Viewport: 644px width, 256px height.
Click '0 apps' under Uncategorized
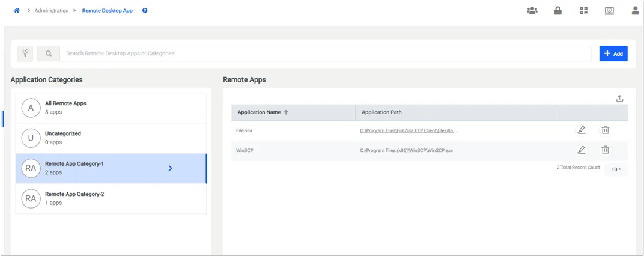click(x=53, y=142)
